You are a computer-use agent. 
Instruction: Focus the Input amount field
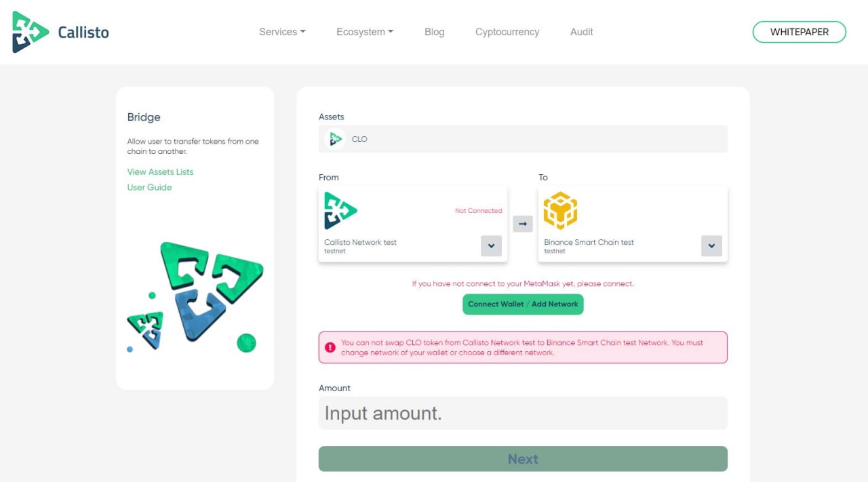click(x=523, y=413)
